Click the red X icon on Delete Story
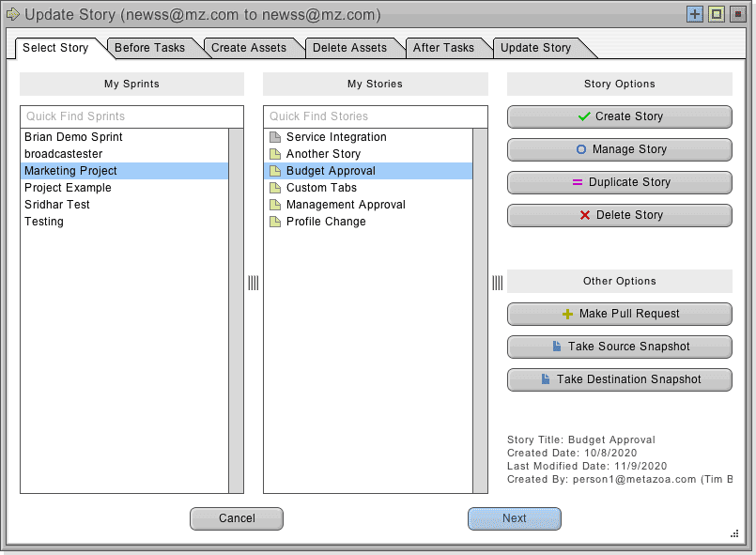This screenshot has width=756, height=555. [585, 215]
